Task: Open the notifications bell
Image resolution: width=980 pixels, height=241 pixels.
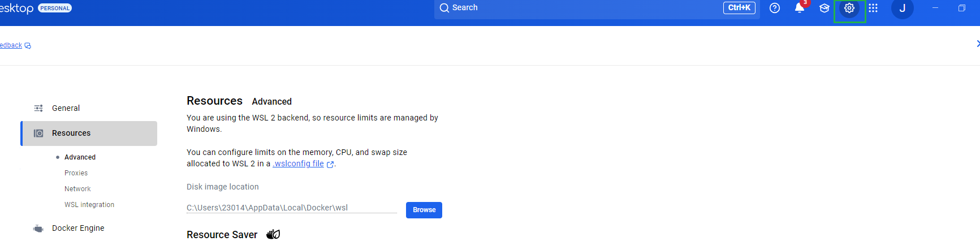Action: click(800, 8)
